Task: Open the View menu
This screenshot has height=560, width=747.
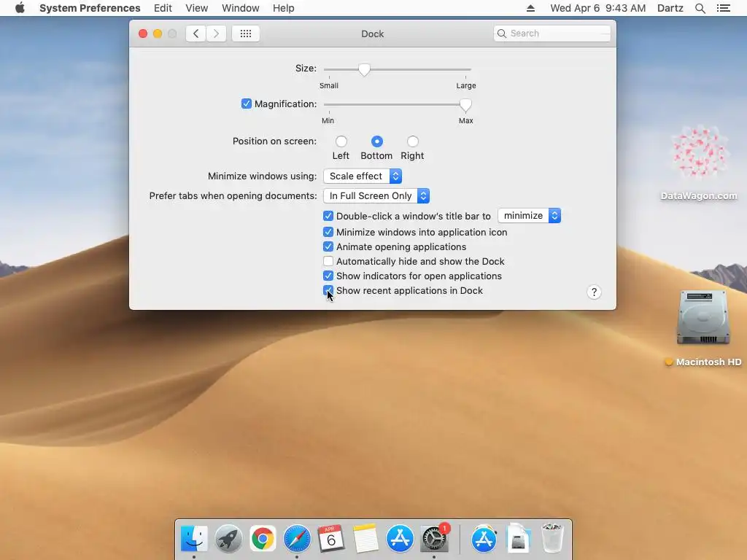Action: tap(197, 8)
